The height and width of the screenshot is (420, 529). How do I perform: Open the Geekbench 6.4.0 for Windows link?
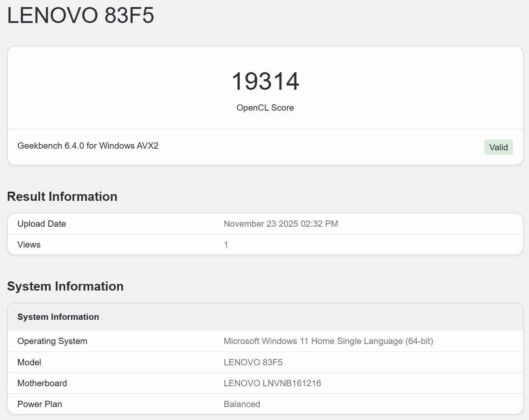click(88, 146)
